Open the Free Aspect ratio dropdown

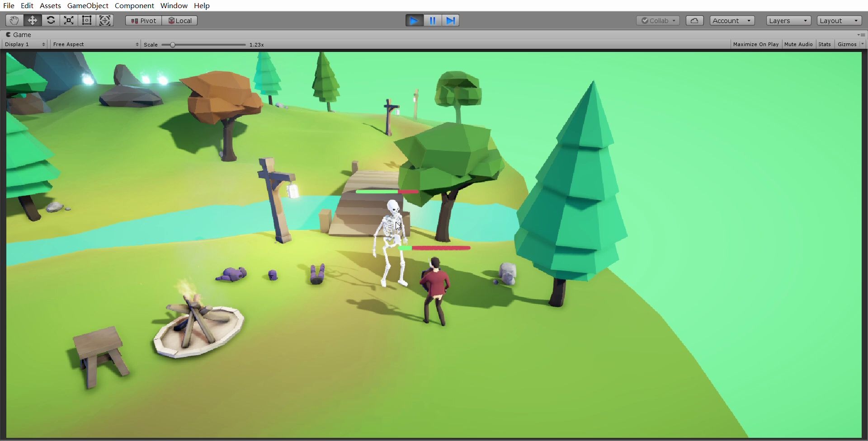pos(95,44)
